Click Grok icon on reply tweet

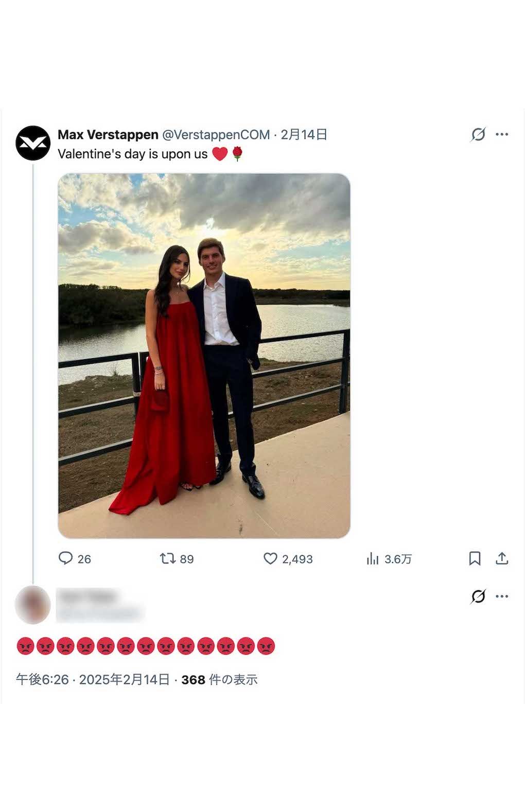[478, 596]
